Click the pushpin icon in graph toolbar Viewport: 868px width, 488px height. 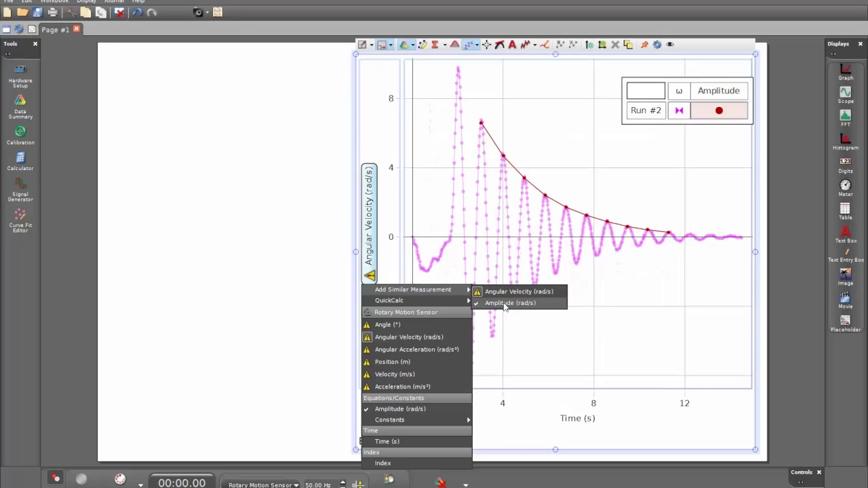click(x=644, y=45)
